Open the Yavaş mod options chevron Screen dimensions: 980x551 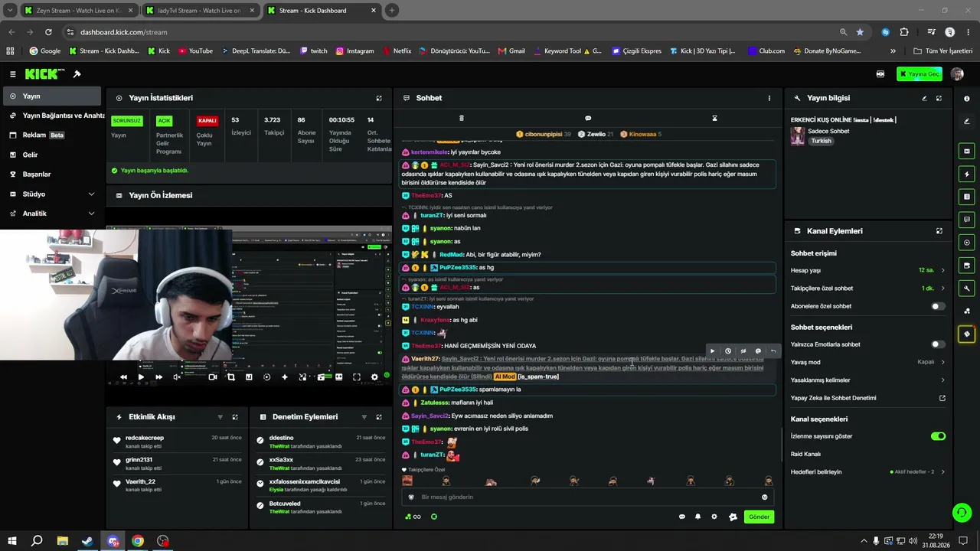tap(942, 362)
